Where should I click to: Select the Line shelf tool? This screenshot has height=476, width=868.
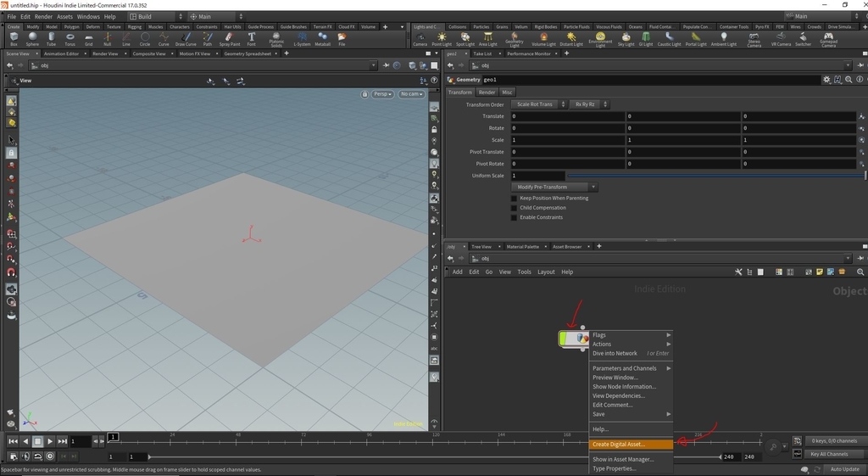tap(126, 39)
